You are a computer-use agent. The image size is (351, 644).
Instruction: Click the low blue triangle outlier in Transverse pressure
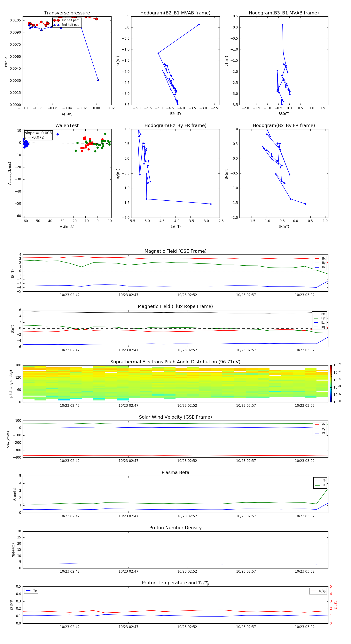click(x=98, y=80)
